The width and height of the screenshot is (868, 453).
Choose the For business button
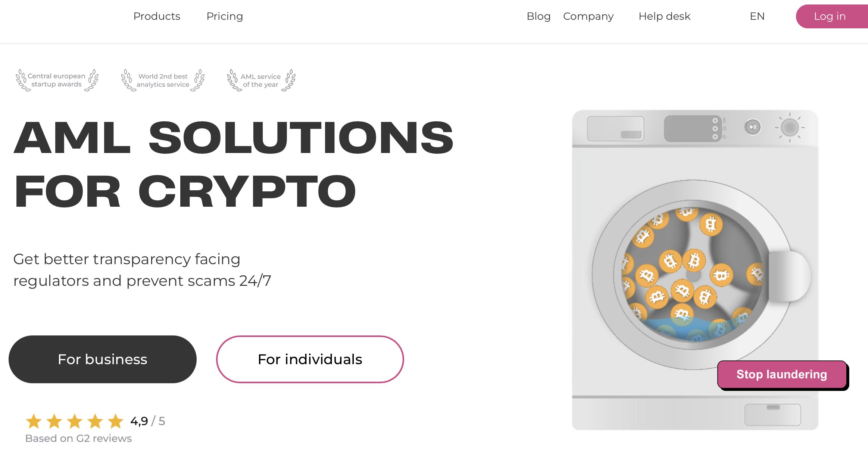click(103, 359)
